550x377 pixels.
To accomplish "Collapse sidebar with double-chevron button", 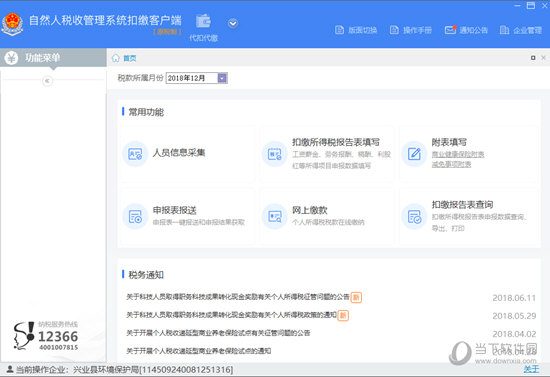I will [x=47, y=81].
